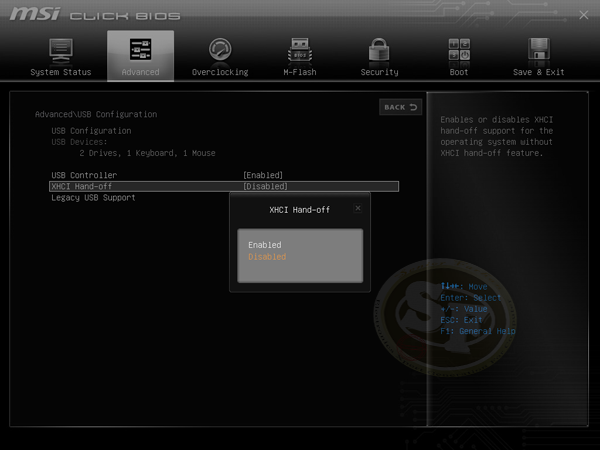
Task: Open USB Controller [Enabled] value
Action: click(x=263, y=175)
